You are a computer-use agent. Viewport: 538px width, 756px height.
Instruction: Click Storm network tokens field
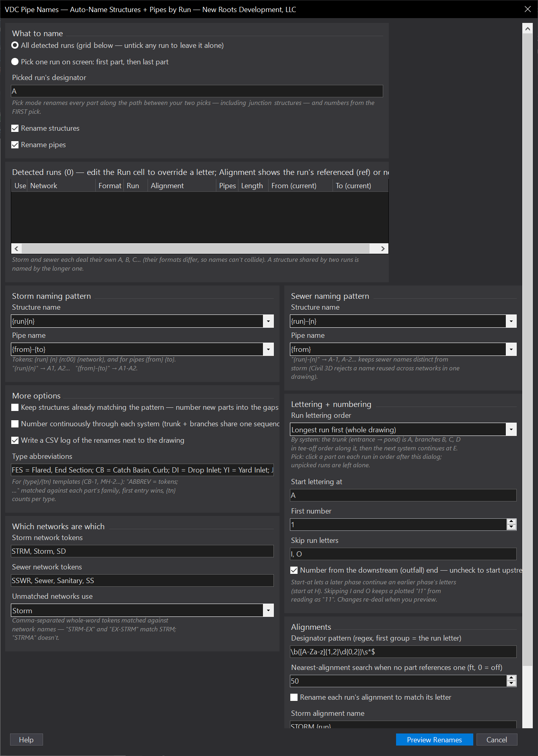[x=142, y=551]
